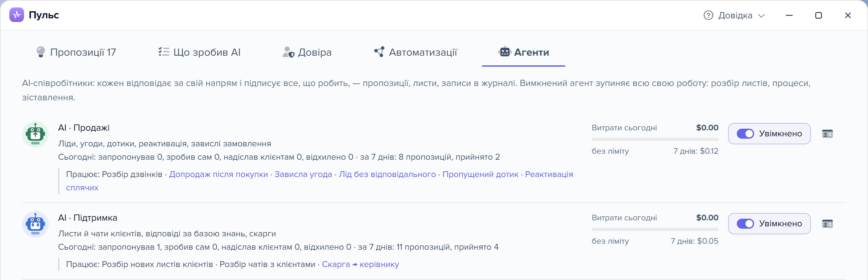This screenshot has width=868, height=280.
Task: Follow the Лід без відповідального link
Action: coord(387,174)
